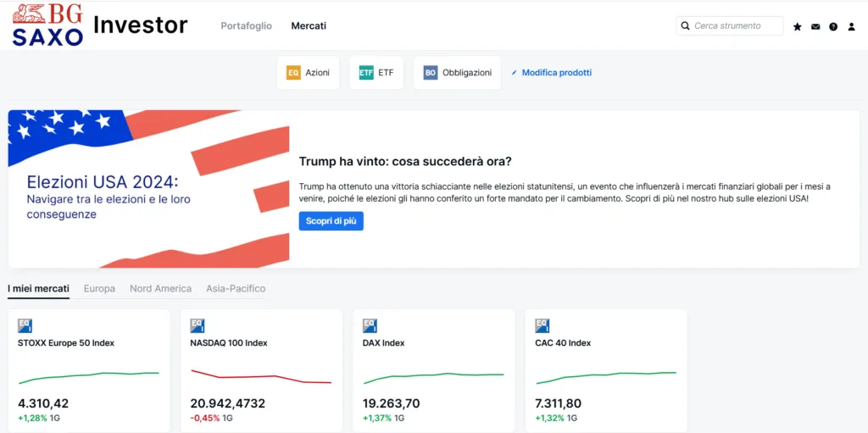
Task: Click the DAX Index name
Action: click(x=384, y=342)
